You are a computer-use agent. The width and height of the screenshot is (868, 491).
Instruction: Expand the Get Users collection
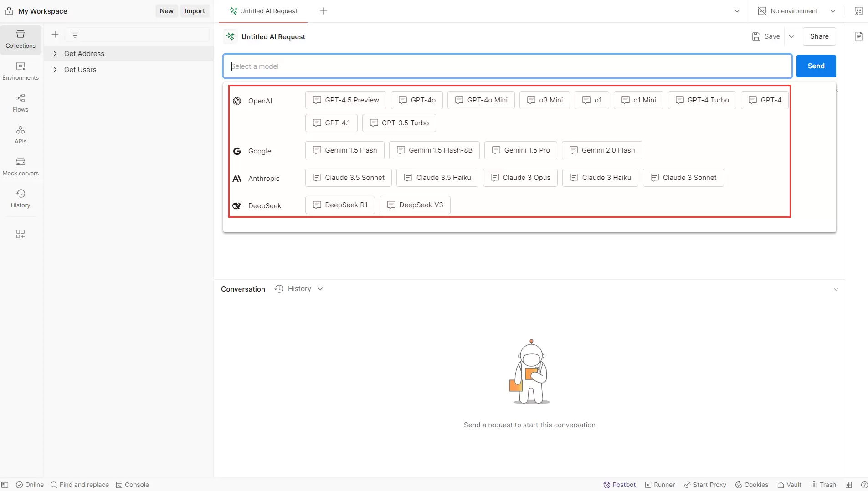pos(55,70)
